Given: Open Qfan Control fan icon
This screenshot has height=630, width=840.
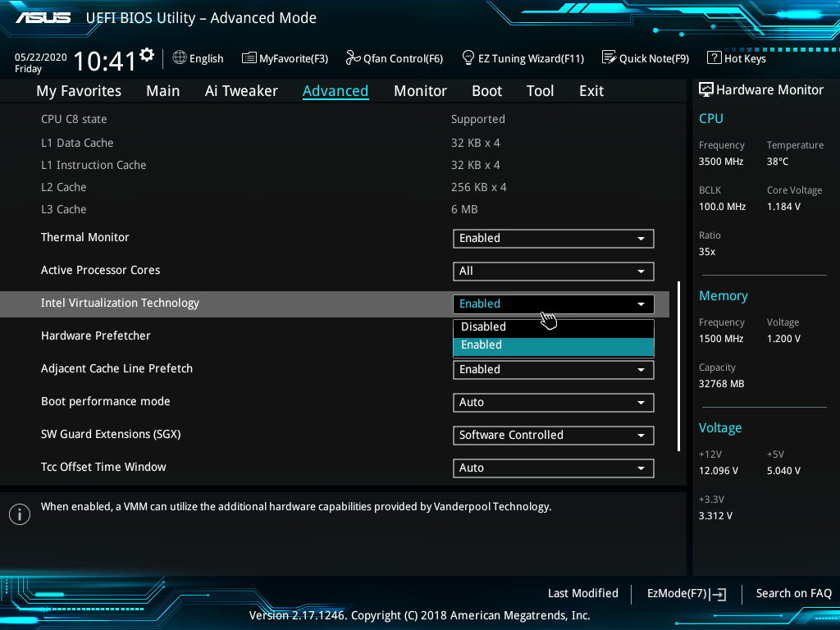Looking at the screenshot, I should point(353,58).
